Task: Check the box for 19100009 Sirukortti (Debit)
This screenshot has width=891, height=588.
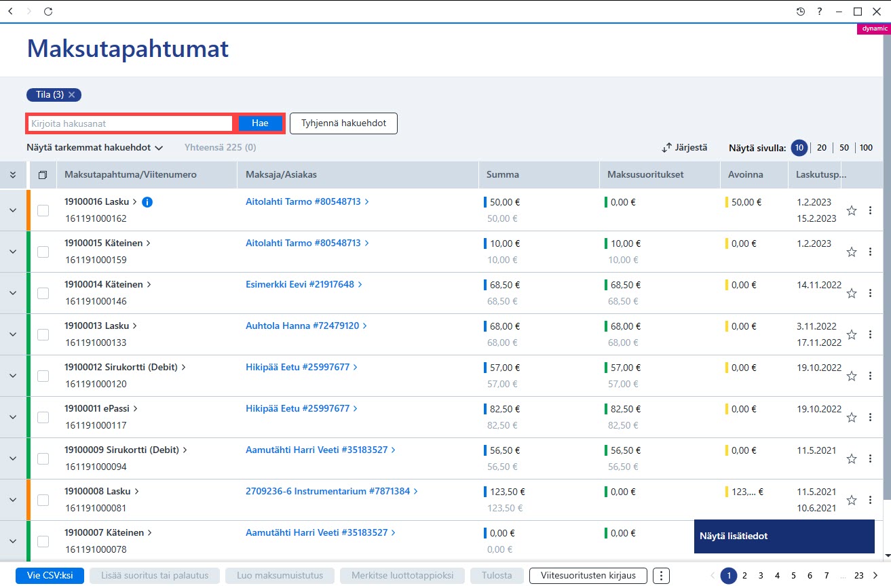Action: tap(43, 458)
